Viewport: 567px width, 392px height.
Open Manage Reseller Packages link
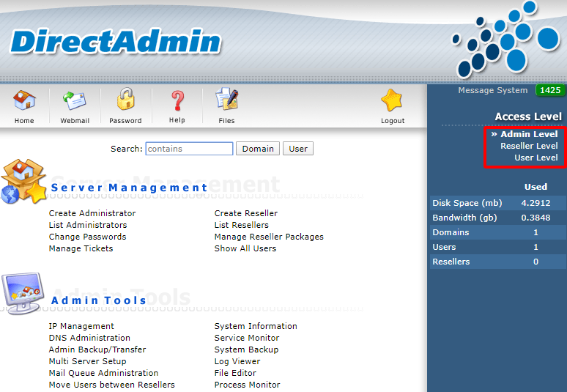click(269, 237)
